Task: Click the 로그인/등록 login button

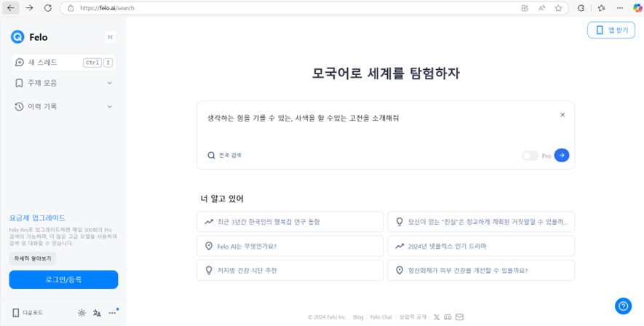Action: pyautogui.click(x=63, y=279)
